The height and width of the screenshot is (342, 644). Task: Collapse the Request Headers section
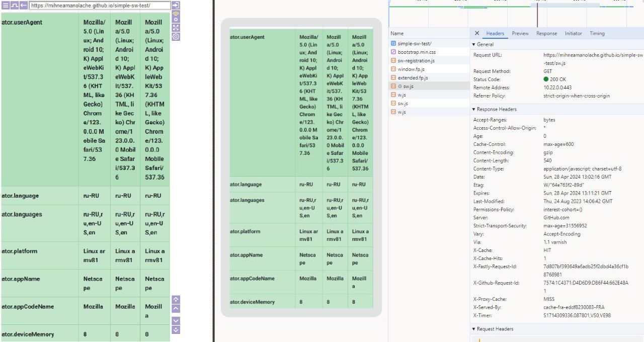(x=474, y=329)
